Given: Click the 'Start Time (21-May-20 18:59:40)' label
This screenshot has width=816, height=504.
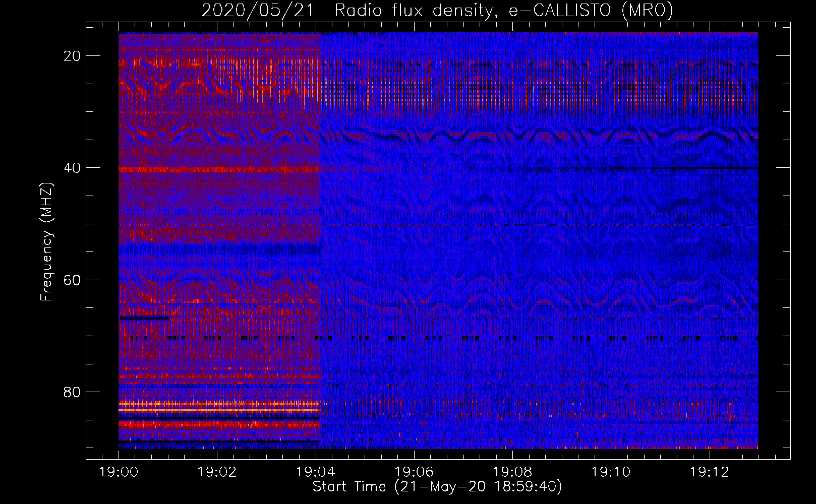Looking at the screenshot, I should coord(437,487).
